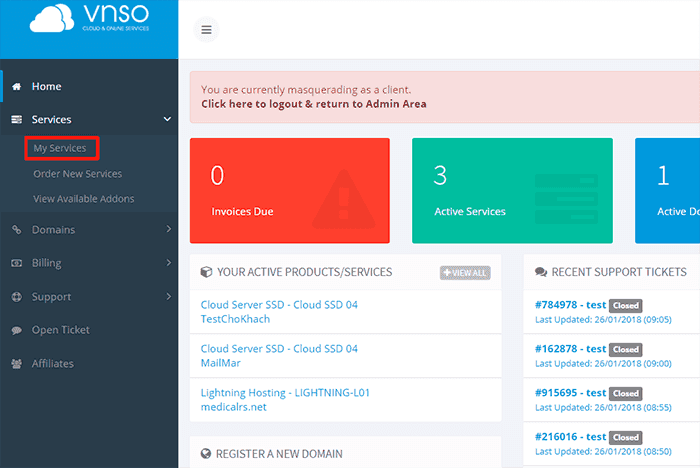Click the Affiliates people icon
700x468 pixels.
[17, 364]
